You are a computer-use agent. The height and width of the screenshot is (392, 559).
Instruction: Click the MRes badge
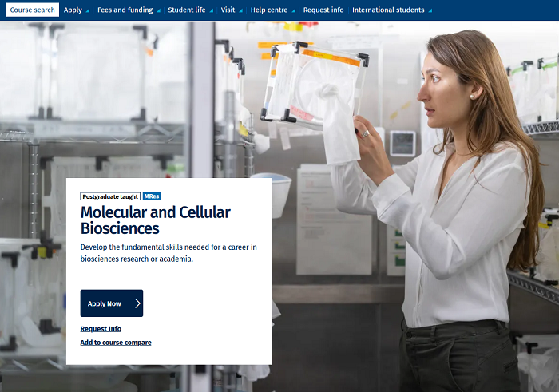coord(152,196)
